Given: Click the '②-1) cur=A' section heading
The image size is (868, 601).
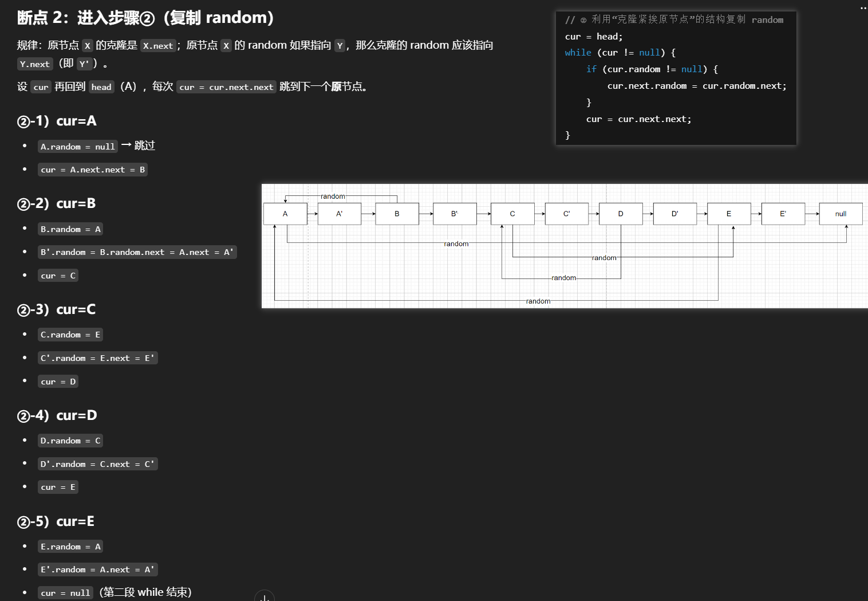Looking at the screenshot, I should coord(57,121).
